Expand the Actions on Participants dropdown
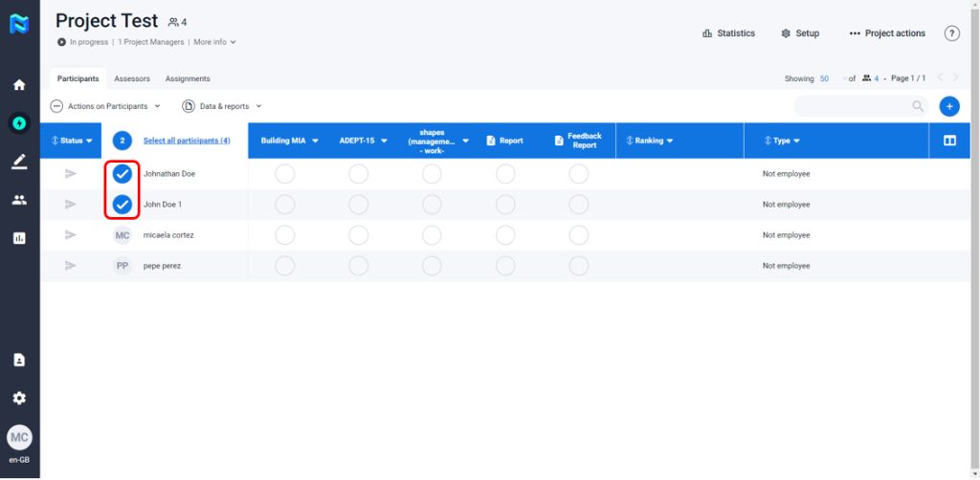The image size is (980, 480). pos(105,106)
